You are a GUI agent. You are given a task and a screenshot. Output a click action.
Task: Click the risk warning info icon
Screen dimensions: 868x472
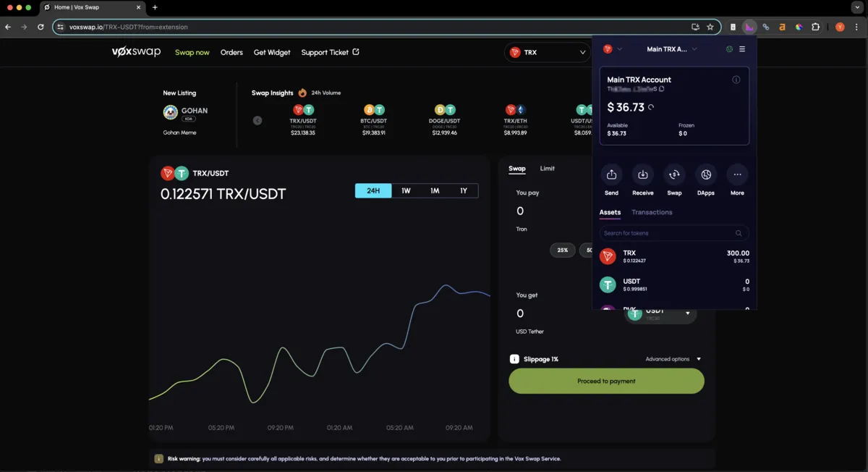tap(159, 458)
